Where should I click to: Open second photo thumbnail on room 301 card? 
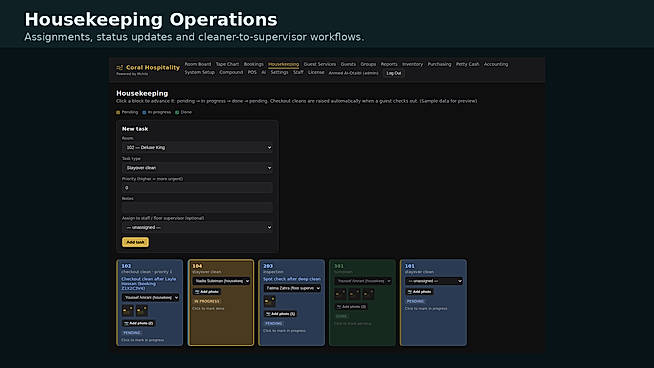[x=355, y=294]
